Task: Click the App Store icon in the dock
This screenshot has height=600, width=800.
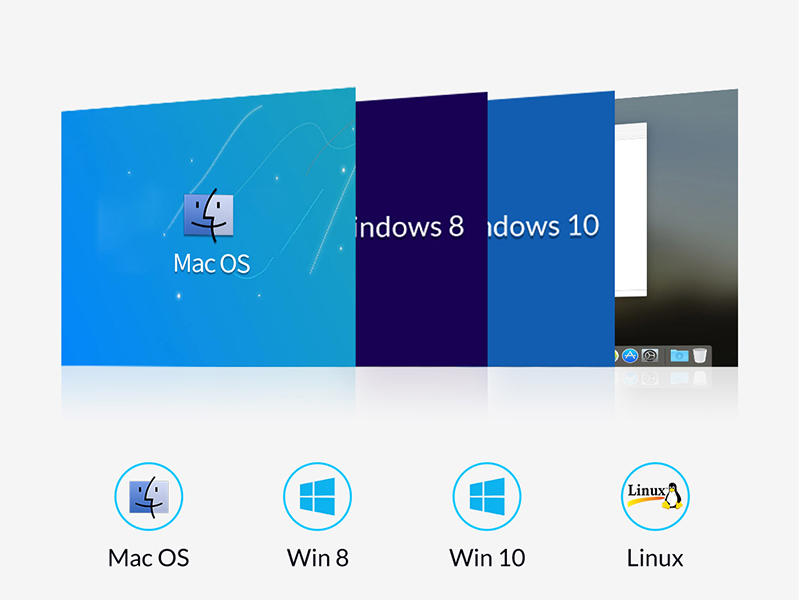Action: tap(630, 355)
